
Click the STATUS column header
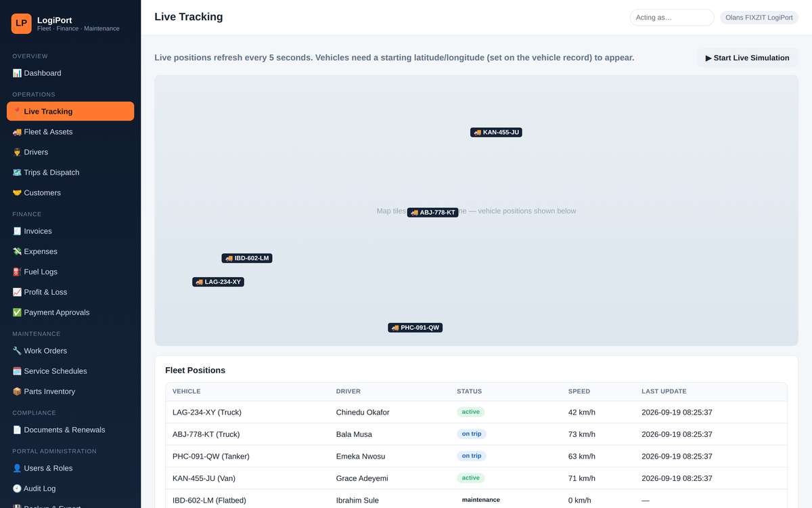[470, 391]
